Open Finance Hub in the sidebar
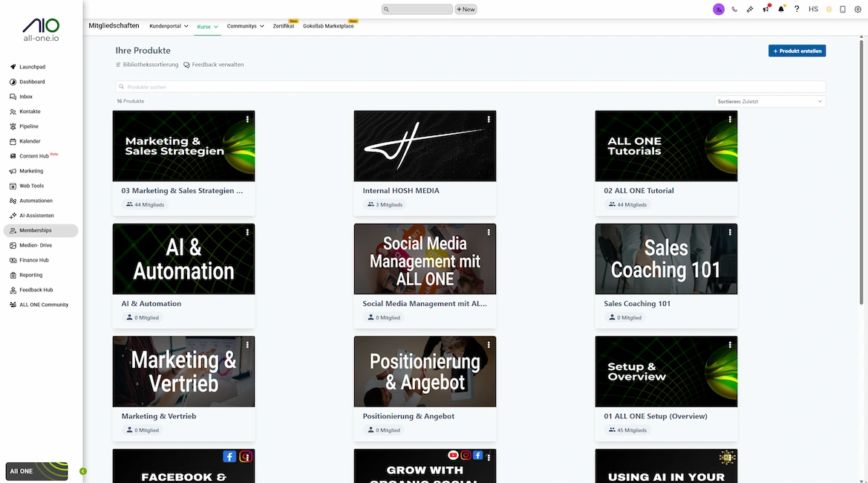The width and height of the screenshot is (868, 483). tap(33, 260)
